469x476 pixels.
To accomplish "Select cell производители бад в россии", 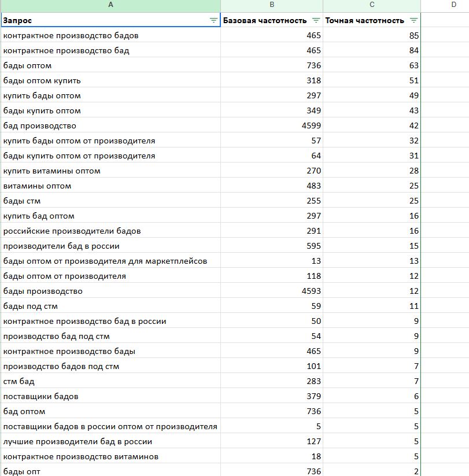I will point(110,246).
